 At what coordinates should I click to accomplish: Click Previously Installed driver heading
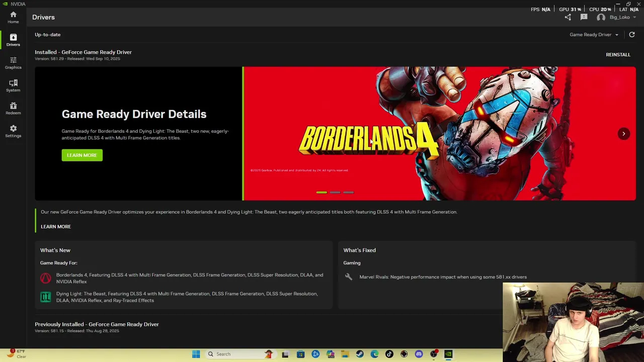click(x=97, y=324)
